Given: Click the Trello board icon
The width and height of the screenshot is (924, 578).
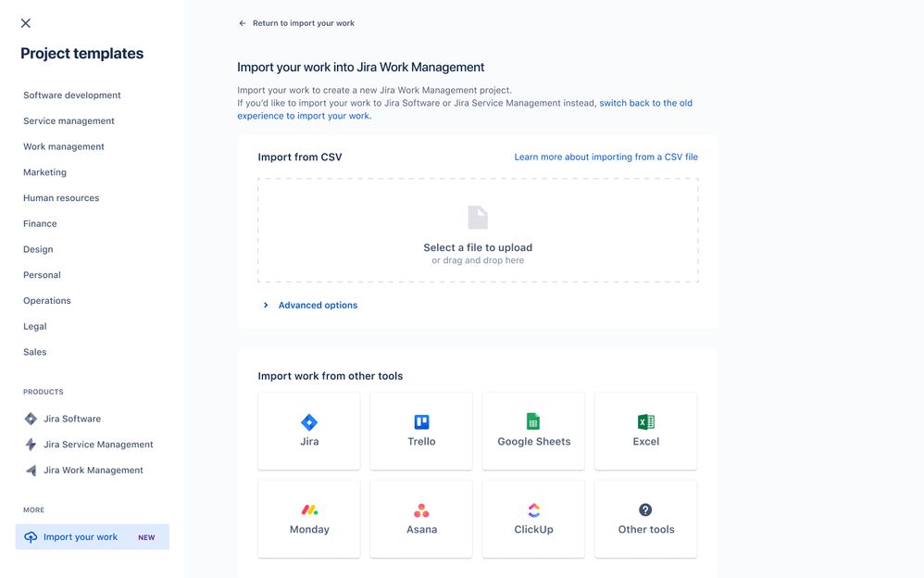Looking at the screenshot, I should [x=421, y=421].
